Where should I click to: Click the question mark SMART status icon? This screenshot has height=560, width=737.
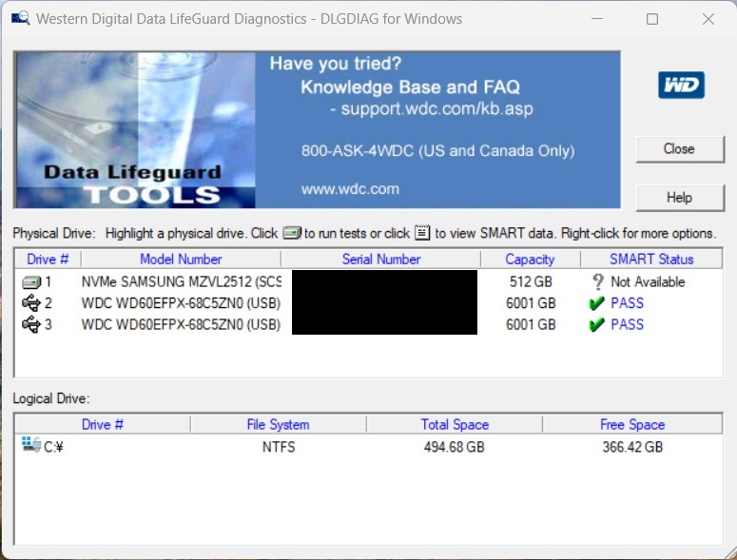coord(598,281)
